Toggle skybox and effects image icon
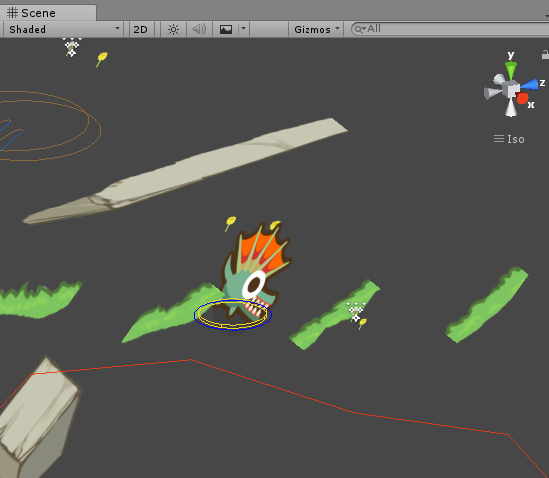 click(226, 29)
